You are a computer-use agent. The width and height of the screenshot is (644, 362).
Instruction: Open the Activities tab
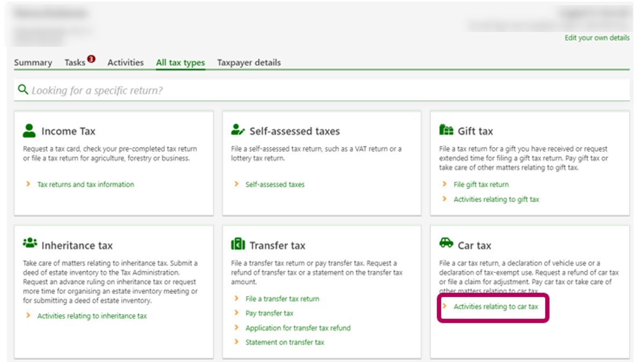point(125,63)
